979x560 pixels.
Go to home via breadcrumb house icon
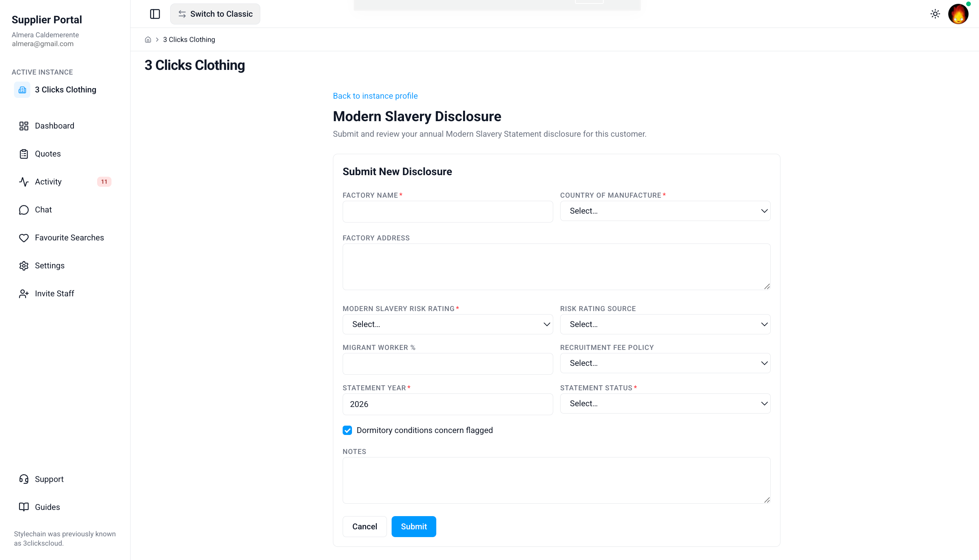coord(148,40)
